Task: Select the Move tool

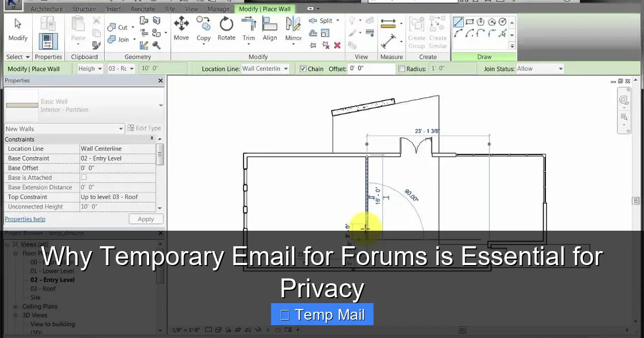Action: point(181,30)
